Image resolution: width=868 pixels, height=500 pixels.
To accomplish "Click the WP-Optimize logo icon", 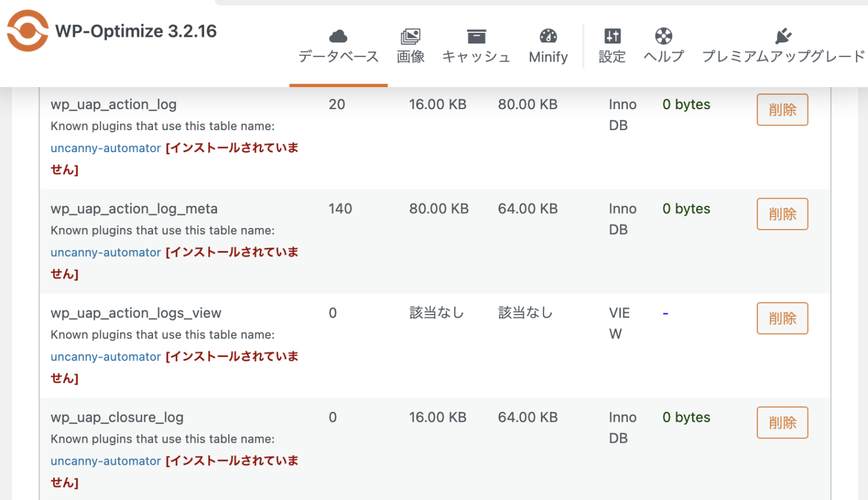I will coord(27,31).
